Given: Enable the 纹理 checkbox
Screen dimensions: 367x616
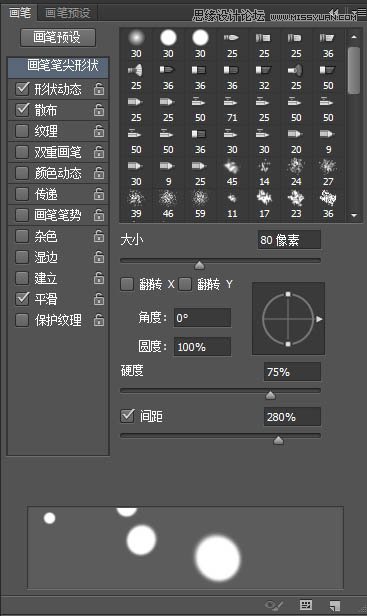Looking at the screenshot, I should pos(22,131).
